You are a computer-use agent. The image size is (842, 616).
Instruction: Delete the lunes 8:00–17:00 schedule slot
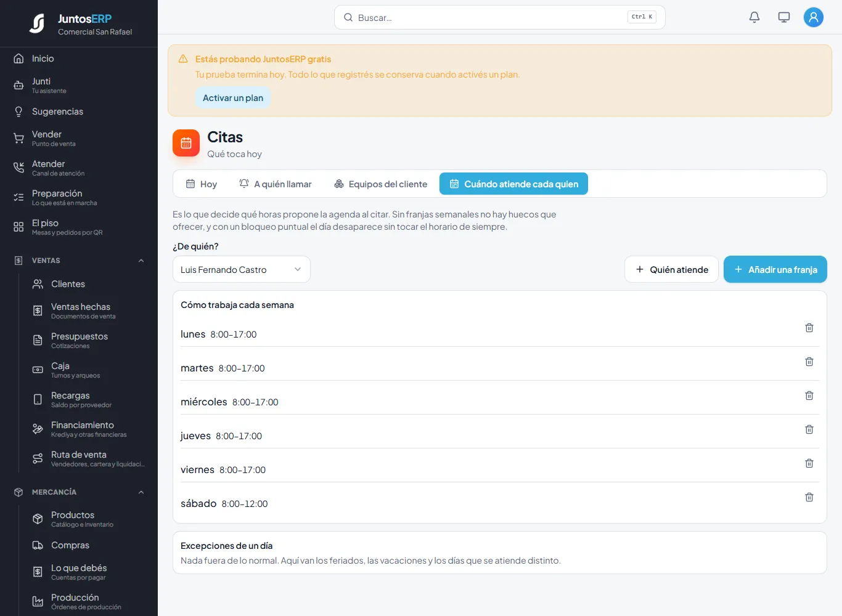(809, 328)
